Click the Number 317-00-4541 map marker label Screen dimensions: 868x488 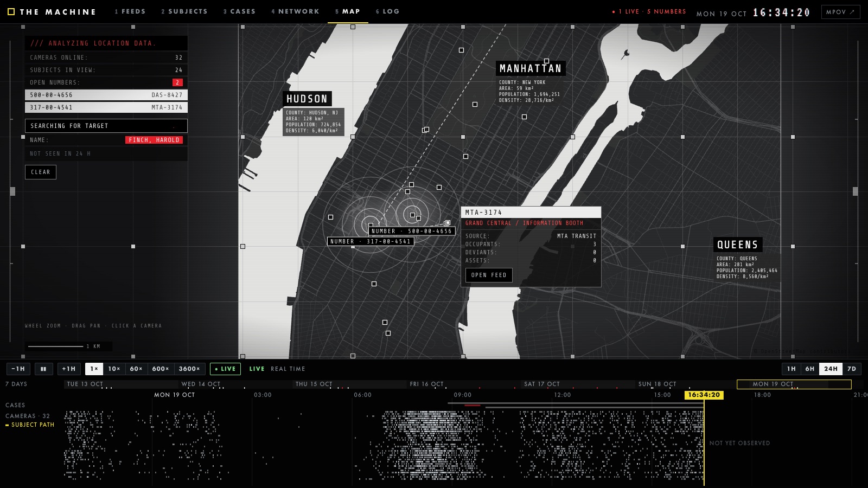pyautogui.click(x=371, y=241)
